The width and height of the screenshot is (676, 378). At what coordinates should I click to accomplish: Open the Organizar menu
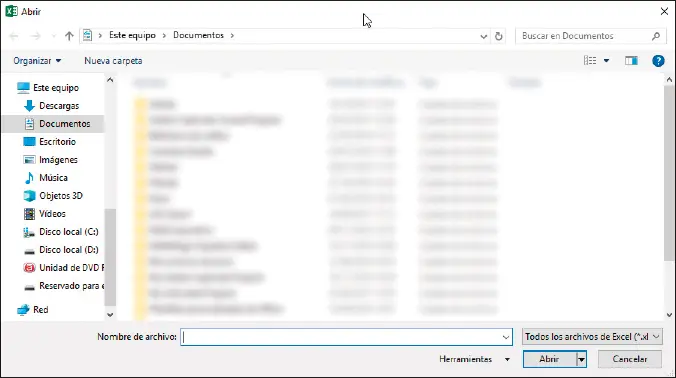37,61
